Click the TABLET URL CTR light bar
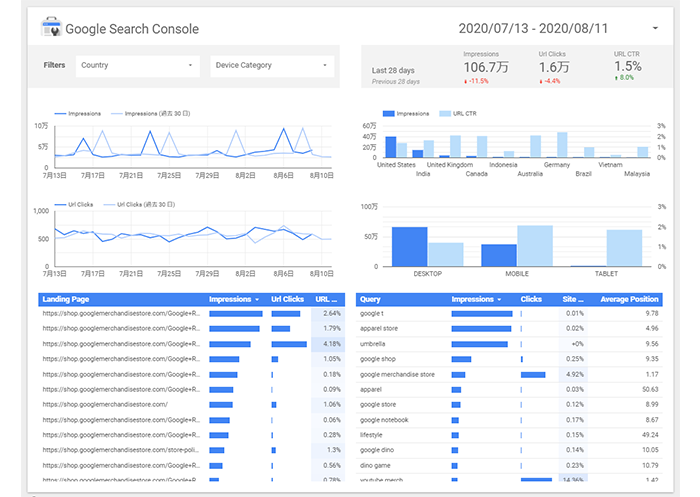The height and width of the screenshot is (497, 700). tap(624, 248)
